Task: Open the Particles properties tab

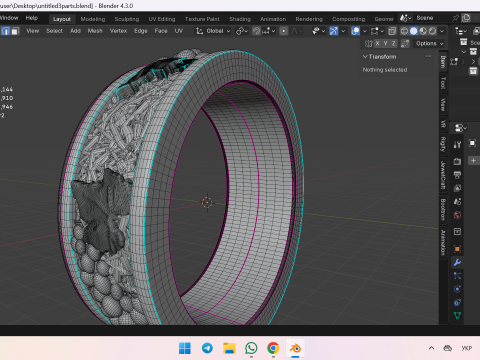Action: 457,276
